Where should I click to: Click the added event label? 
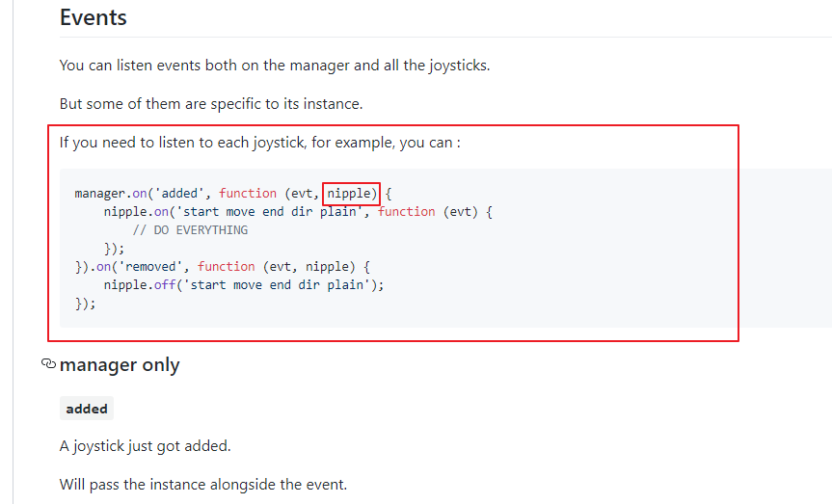pyautogui.click(x=87, y=409)
